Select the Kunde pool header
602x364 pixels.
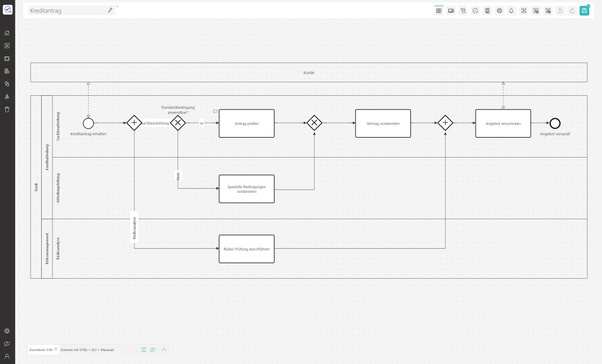click(308, 72)
